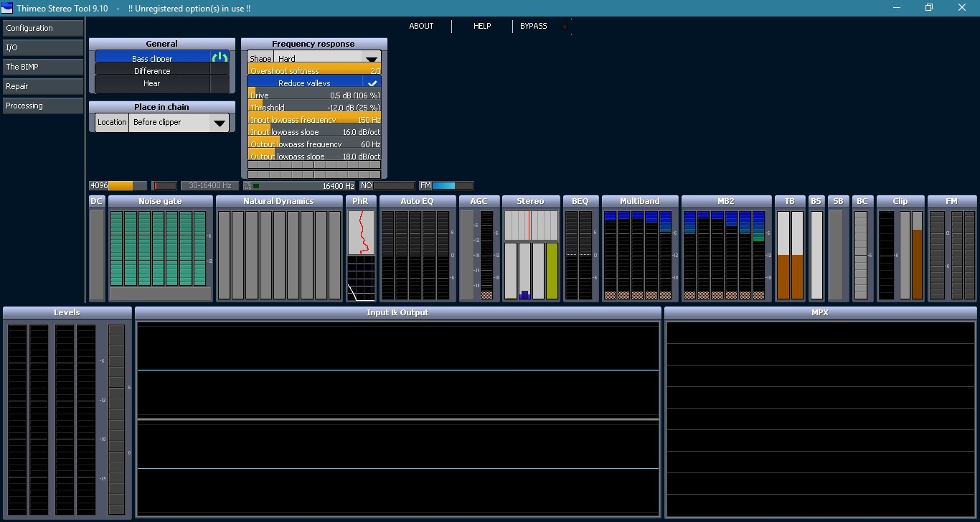Click the bypass indicator dot
Screen dimensions: 980x522
[565, 27]
